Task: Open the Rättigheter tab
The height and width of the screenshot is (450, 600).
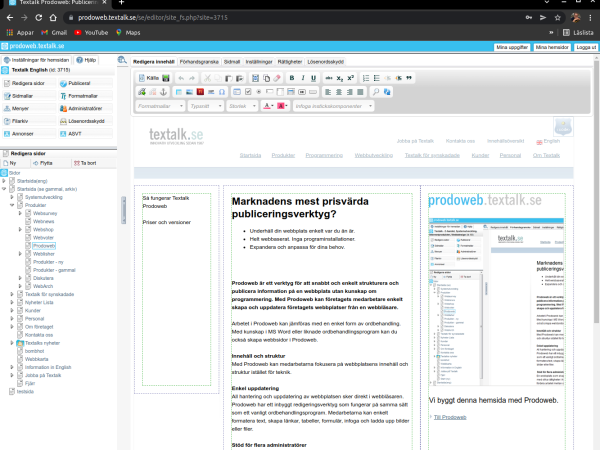Action: pyautogui.click(x=290, y=62)
